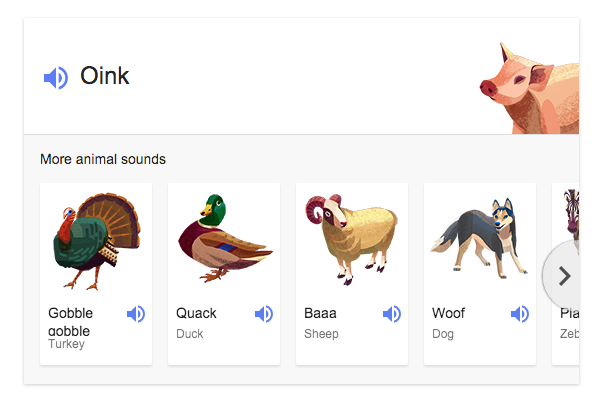The height and width of the screenshot is (398, 605).
Task: Click the Woof label
Action: [448, 313]
